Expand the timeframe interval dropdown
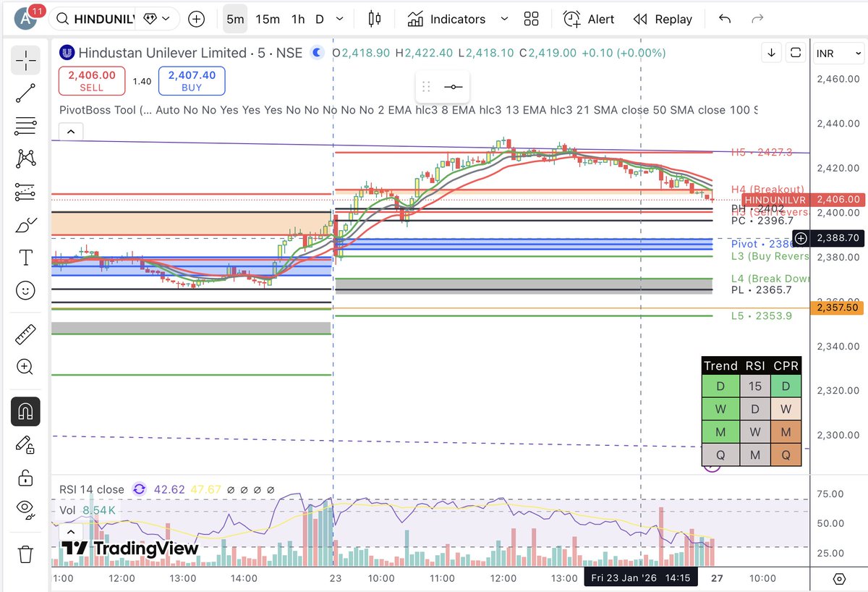 tap(341, 19)
